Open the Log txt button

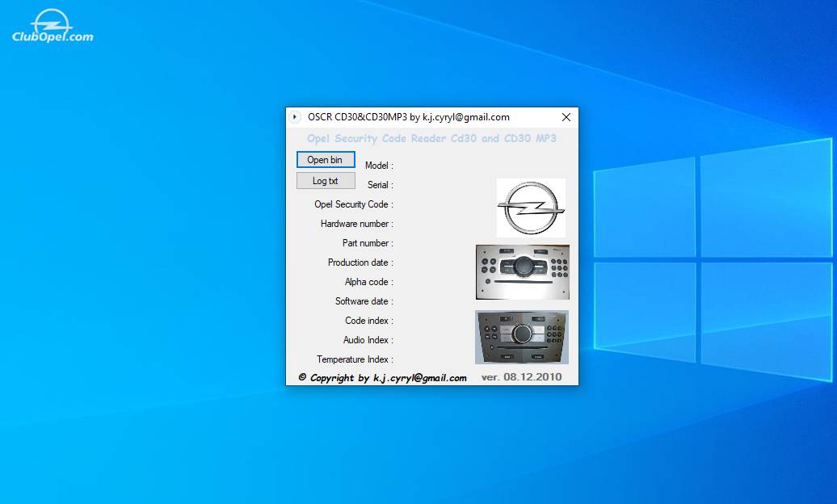coord(326,181)
